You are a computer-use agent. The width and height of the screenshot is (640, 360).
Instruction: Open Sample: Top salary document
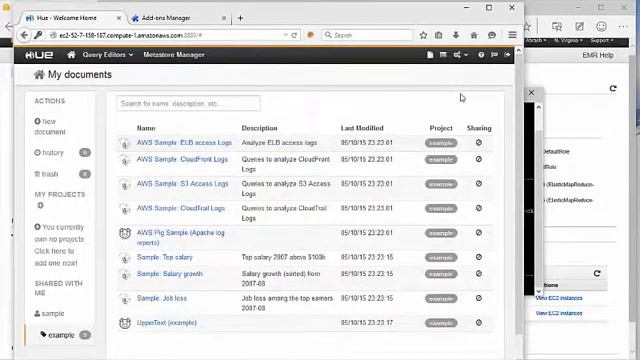tap(164, 257)
